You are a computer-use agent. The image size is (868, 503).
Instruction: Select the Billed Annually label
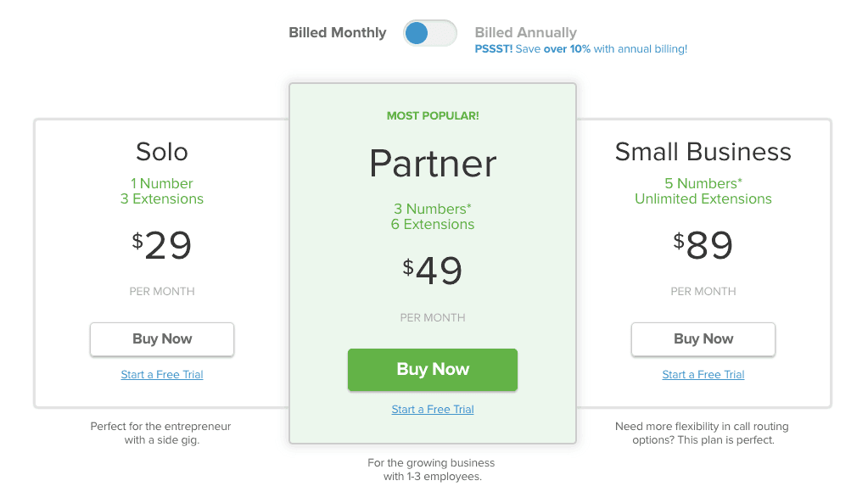pyautogui.click(x=526, y=32)
